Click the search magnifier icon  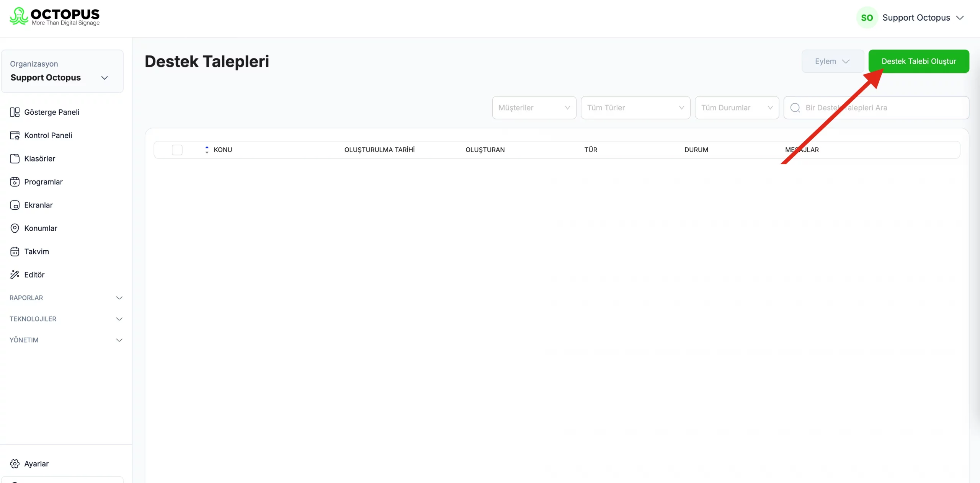[795, 108]
